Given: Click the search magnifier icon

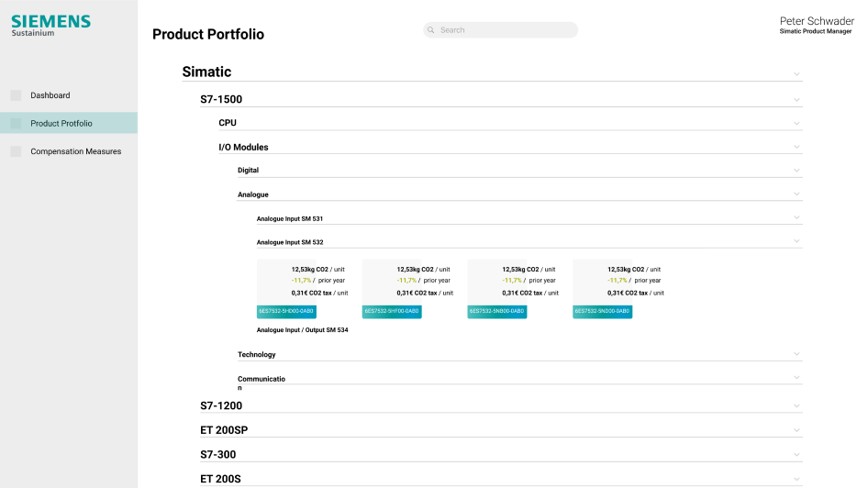Looking at the screenshot, I should coord(430,30).
